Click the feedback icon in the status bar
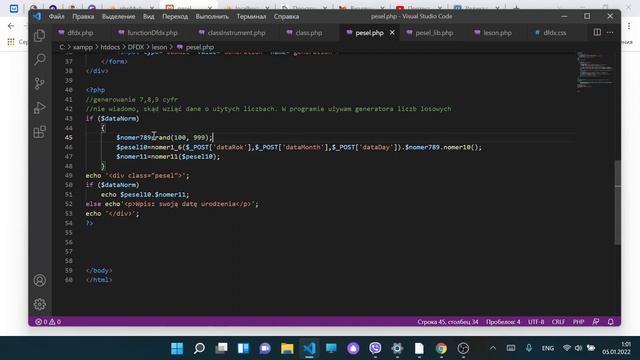This screenshot has height=360, width=640. (596, 322)
